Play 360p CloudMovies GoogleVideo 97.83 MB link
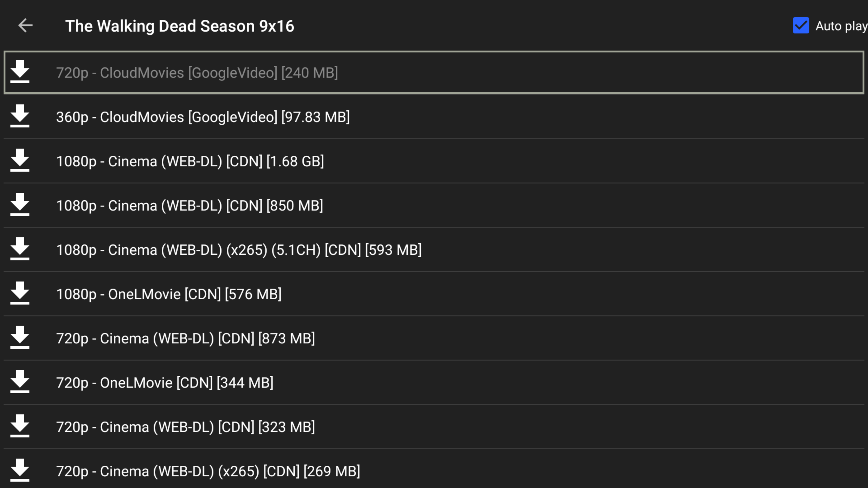The width and height of the screenshot is (868, 488). click(x=434, y=117)
